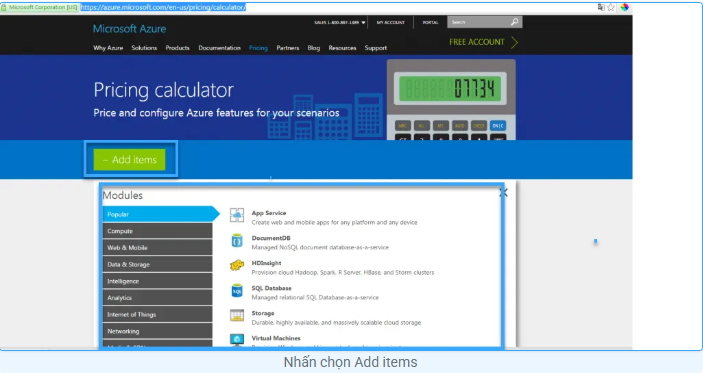Click the DocumentDB module icon
This screenshot has width=703, height=373.
click(237, 241)
